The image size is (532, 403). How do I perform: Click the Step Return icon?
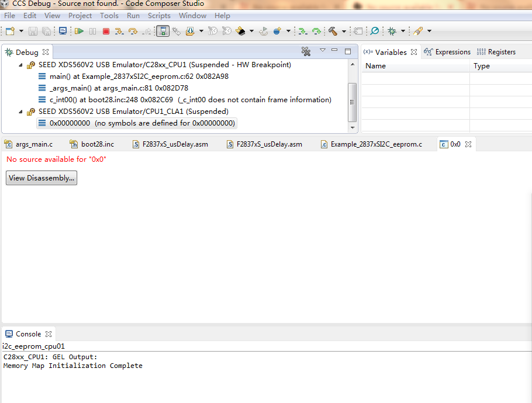point(147,31)
